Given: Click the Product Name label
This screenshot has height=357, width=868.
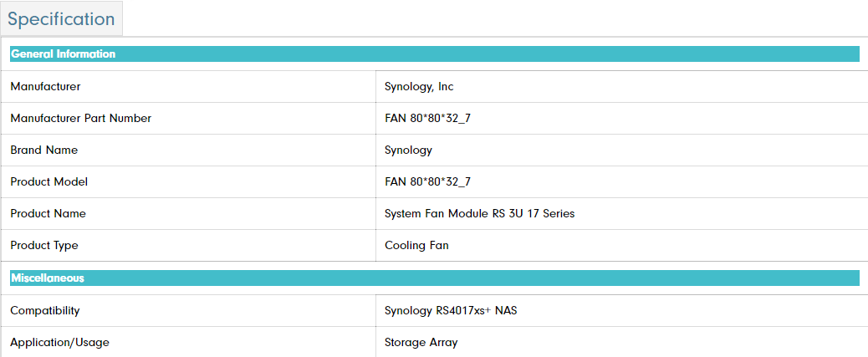Looking at the screenshot, I should pos(48,213).
